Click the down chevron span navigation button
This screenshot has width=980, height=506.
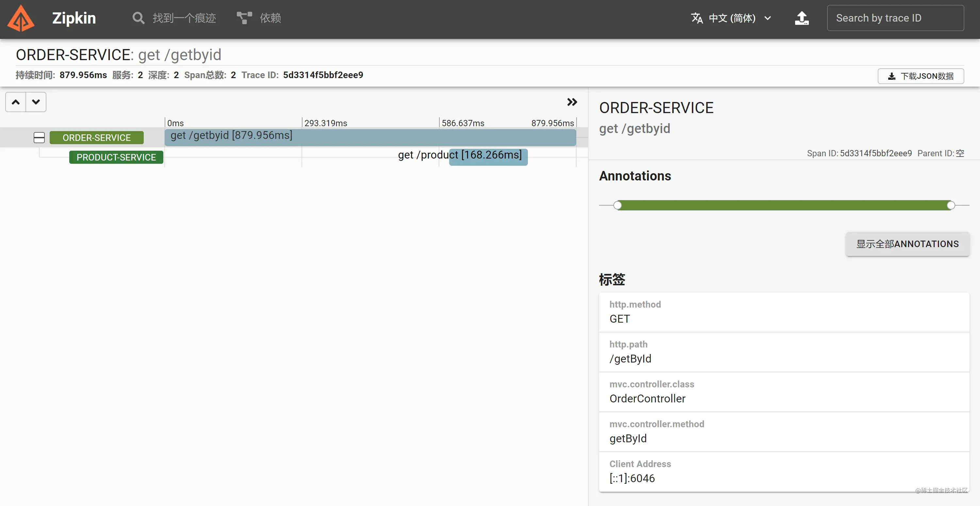point(36,102)
